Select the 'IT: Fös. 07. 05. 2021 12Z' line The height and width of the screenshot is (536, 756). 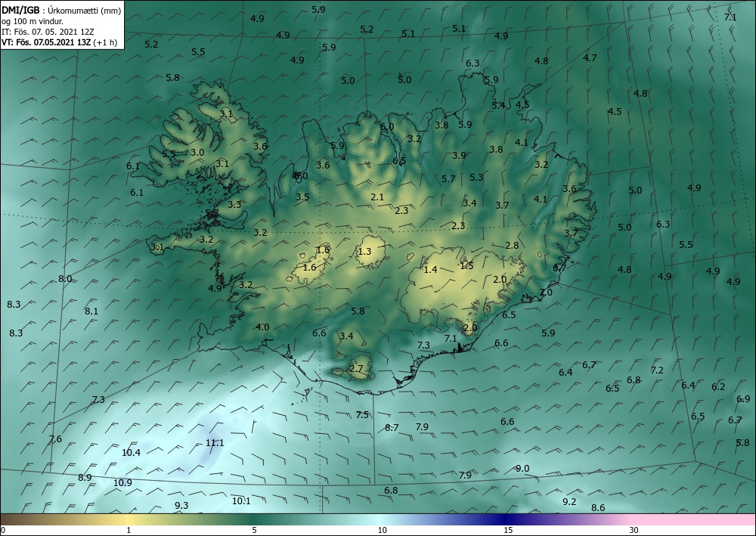tap(48, 32)
